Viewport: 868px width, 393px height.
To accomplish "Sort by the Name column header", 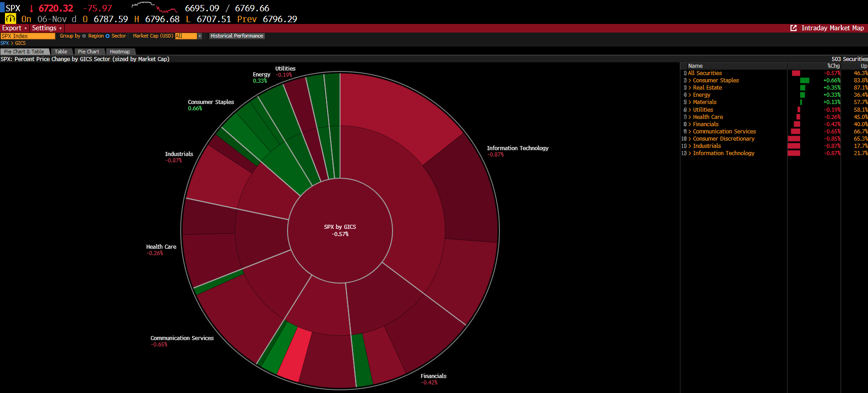I will 695,66.
